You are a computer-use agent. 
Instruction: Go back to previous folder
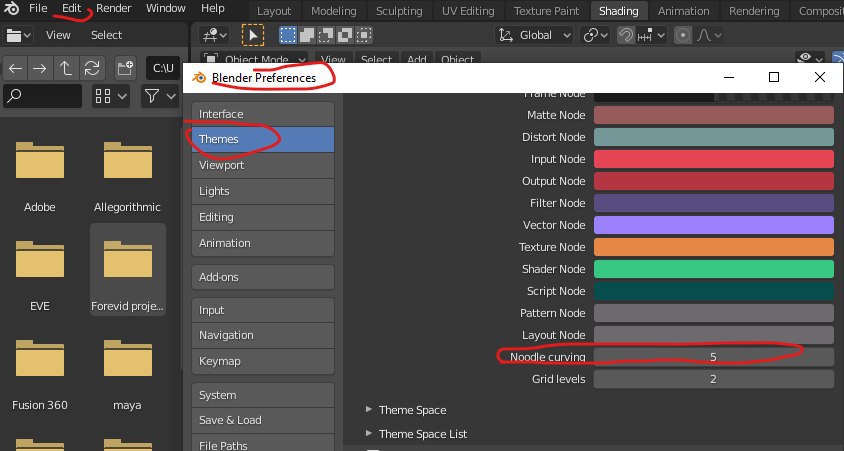pos(16,68)
